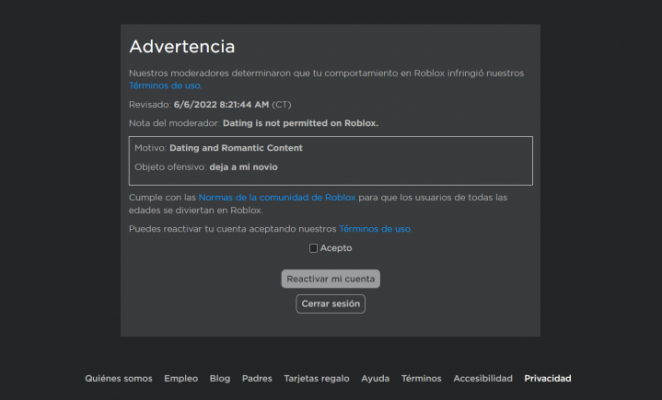Go to the Accesibilidad footer link

(x=483, y=379)
